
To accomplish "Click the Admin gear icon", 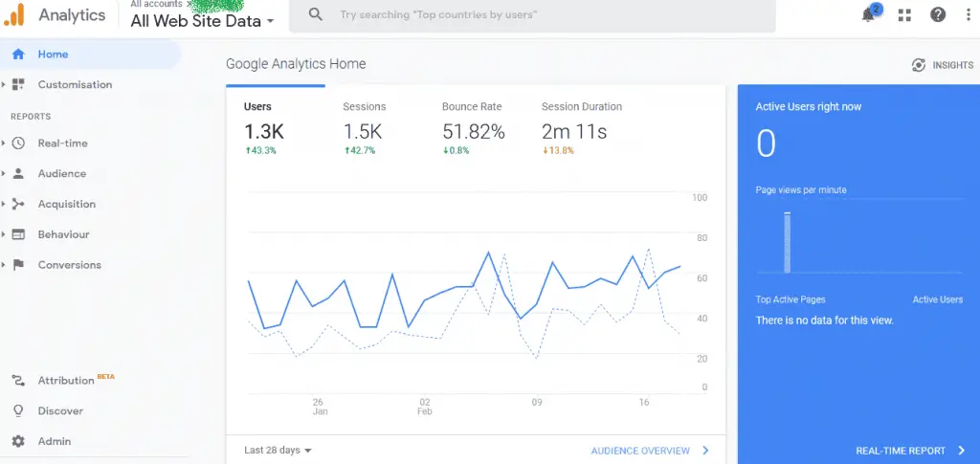I will (x=18, y=442).
